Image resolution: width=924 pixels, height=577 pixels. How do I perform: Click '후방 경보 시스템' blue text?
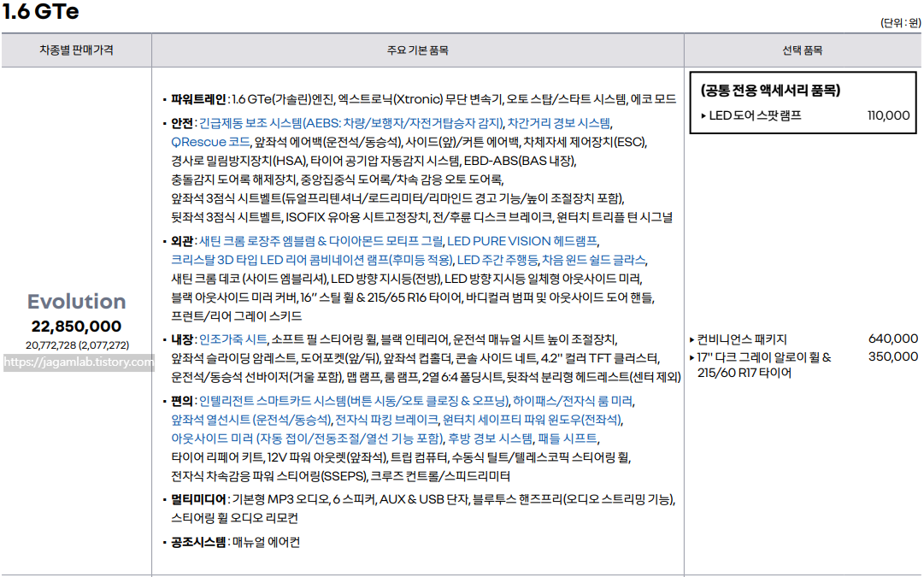click(491, 439)
